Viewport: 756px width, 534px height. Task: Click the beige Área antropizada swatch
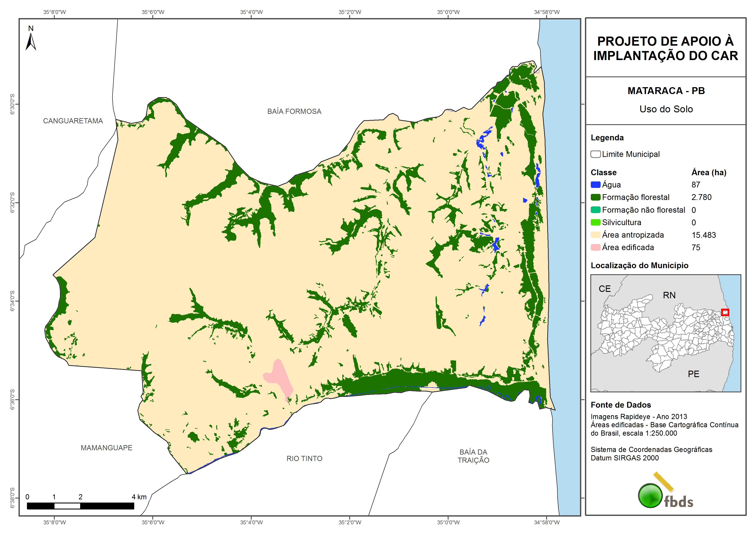(x=595, y=235)
